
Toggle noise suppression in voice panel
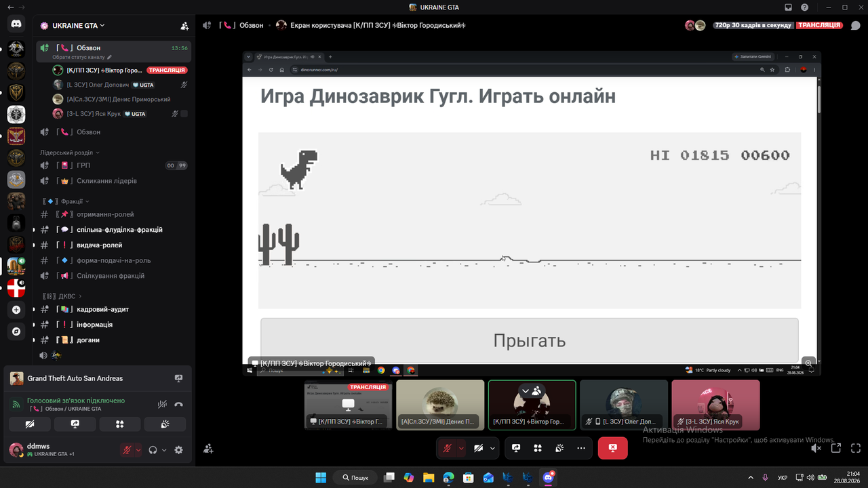tap(162, 404)
